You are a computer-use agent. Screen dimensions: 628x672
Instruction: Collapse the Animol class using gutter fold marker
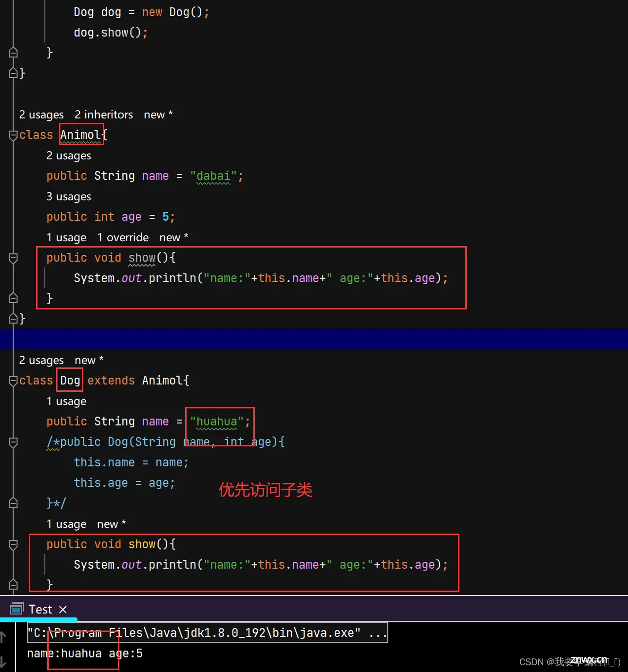coord(13,135)
